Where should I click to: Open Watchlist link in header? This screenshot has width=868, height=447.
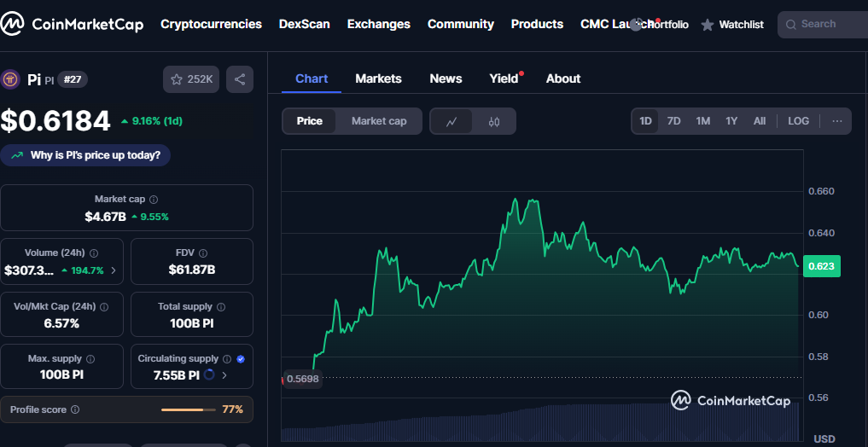741,25
